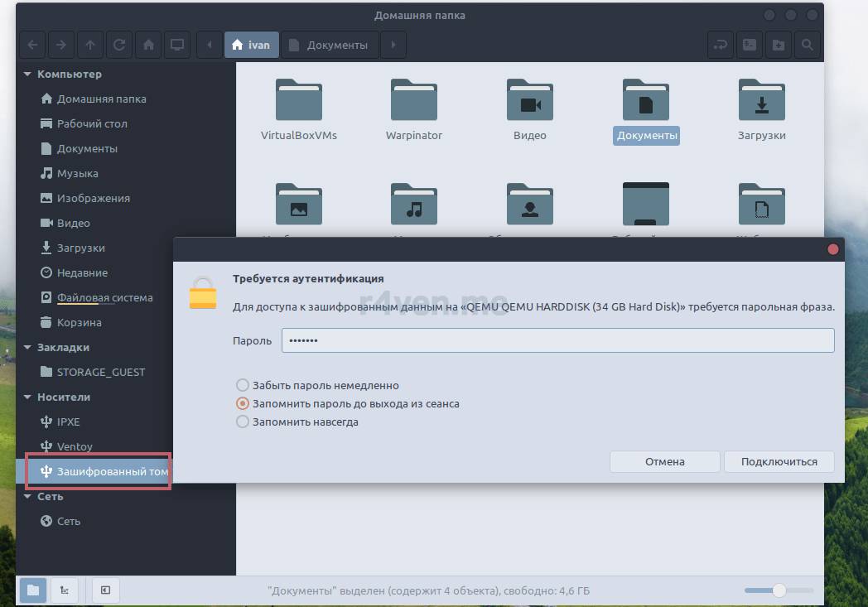Image resolution: width=868 pixels, height=607 pixels.
Task: Click the new folder toolbar icon
Action: (x=779, y=45)
